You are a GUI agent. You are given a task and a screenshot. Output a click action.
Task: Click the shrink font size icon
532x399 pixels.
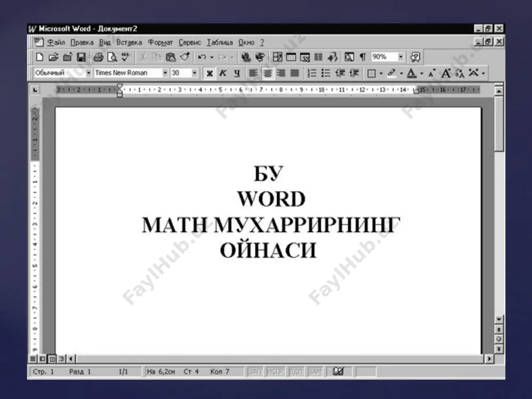tap(432, 73)
